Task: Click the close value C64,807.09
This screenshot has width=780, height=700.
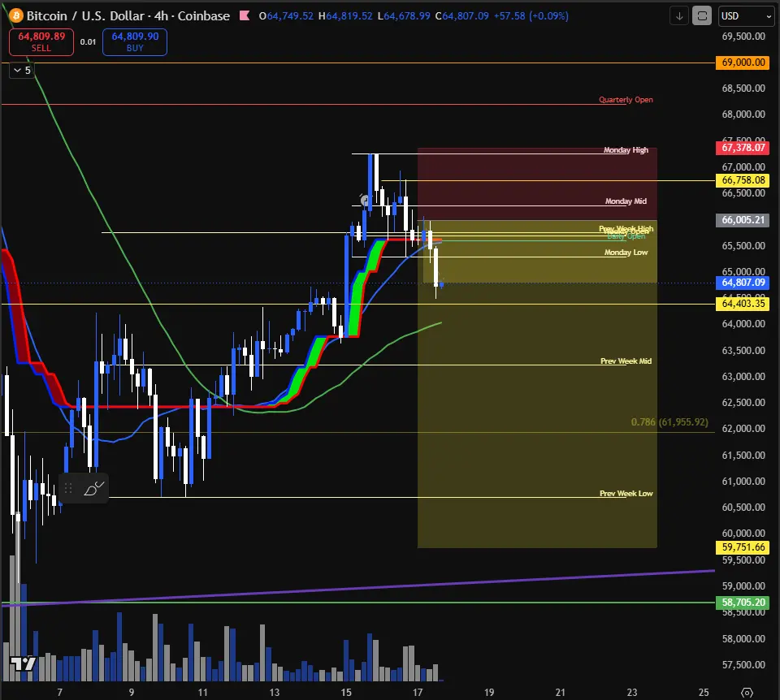Action: [x=462, y=16]
